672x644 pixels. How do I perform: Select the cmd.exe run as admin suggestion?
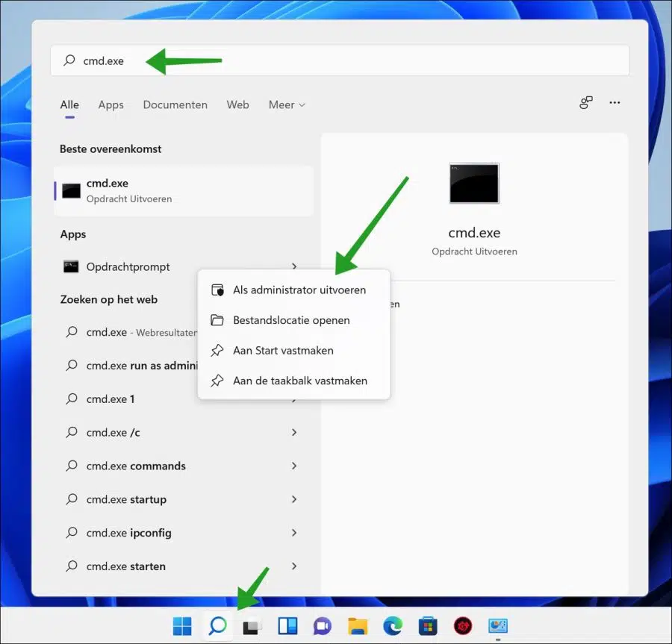131,366
